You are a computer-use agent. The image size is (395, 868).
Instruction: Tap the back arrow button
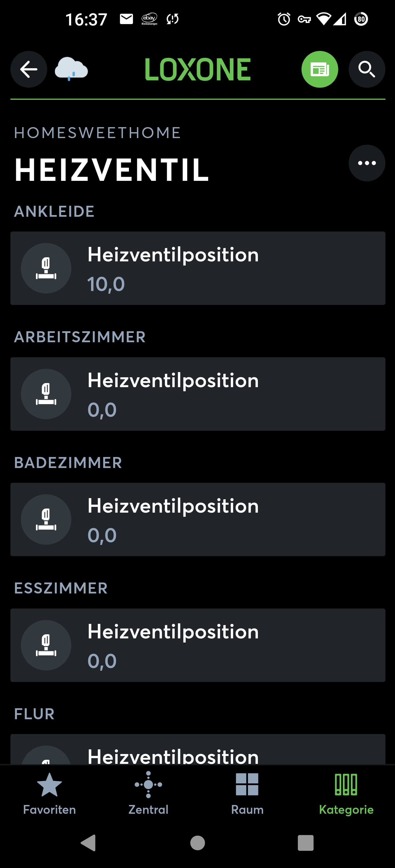click(x=29, y=69)
